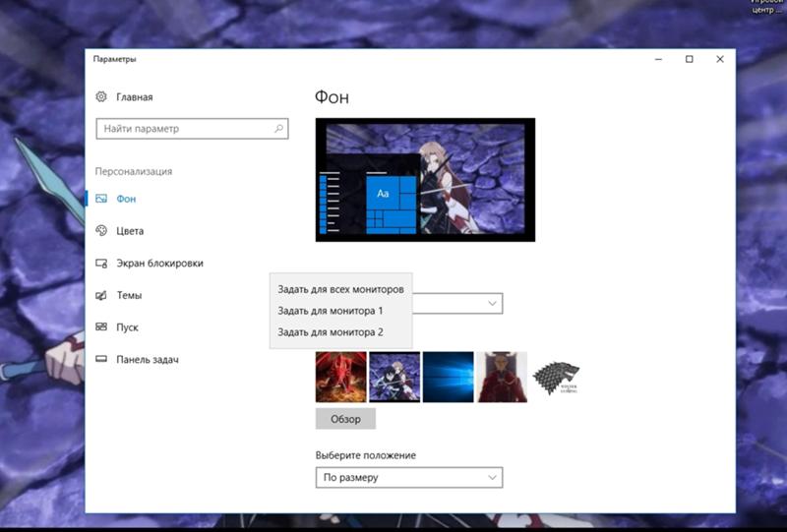Image resolution: width=787 pixels, height=532 pixels.
Task: Click the Цвета palette icon
Action: click(101, 230)
